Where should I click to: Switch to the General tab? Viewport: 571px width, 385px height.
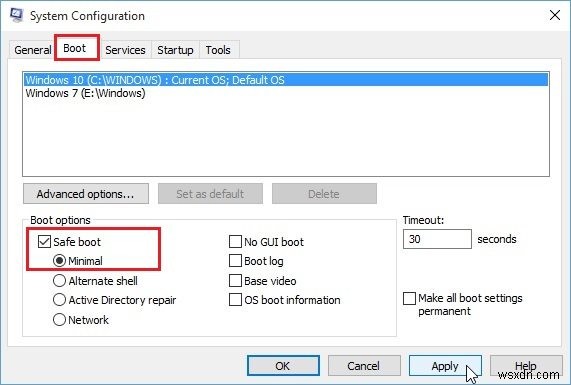click(x=32, y=50)
